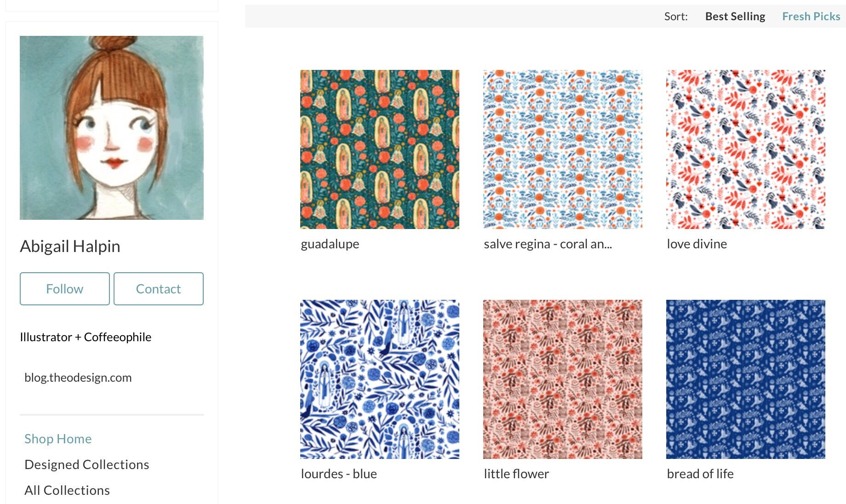This screenshot has height=504, width=846.
Task: Open the Contact button
Action: [x=159, y=289]
